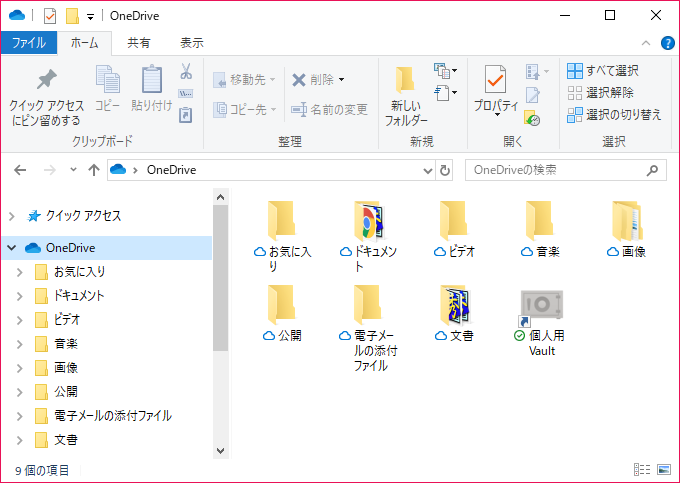Click the Properties quick access toolbar icon
Image resolution: width=680 pixels, height=483 pixels.
coord(50,16)
